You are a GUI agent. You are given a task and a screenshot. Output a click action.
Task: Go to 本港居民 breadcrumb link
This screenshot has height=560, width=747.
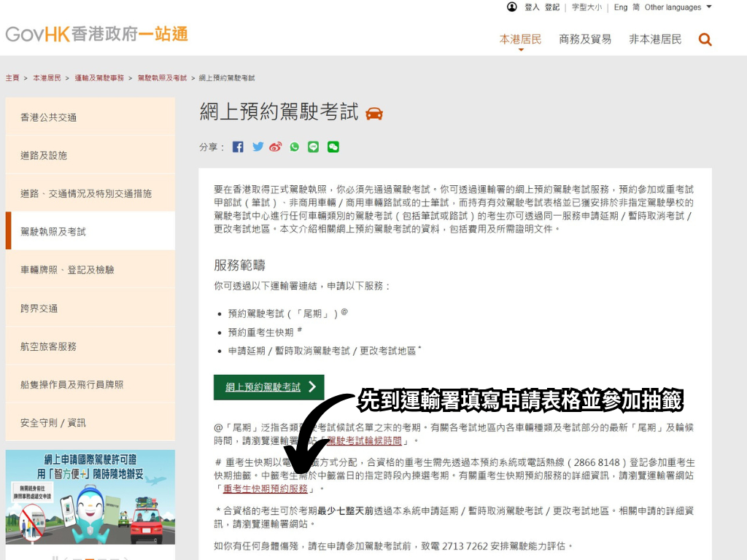click(x=47, y=77)
